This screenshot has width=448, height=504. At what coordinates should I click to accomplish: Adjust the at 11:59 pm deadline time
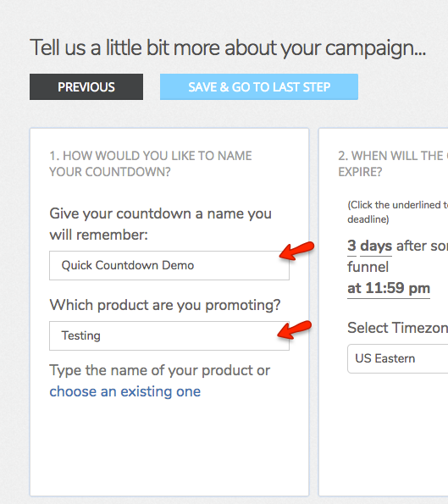point(389,288)
